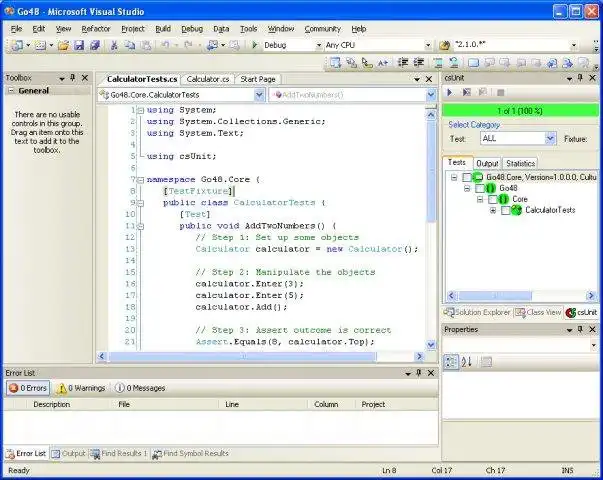Switch to the csUnit Statistics tab
Screen dimensions: 603x480
click(x=520, y=163)
